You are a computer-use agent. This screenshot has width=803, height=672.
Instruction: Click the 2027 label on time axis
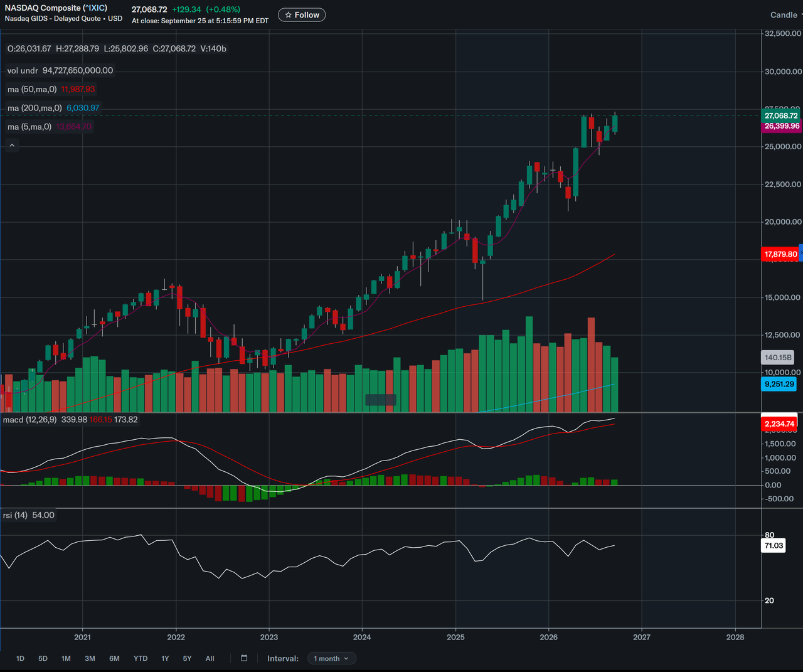click(642, 637)
